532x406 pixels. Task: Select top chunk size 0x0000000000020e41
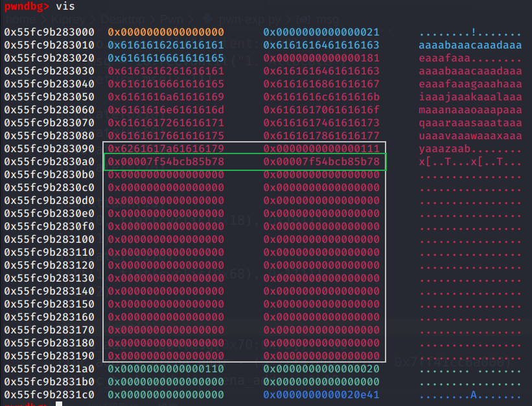(x=321, y=394)
